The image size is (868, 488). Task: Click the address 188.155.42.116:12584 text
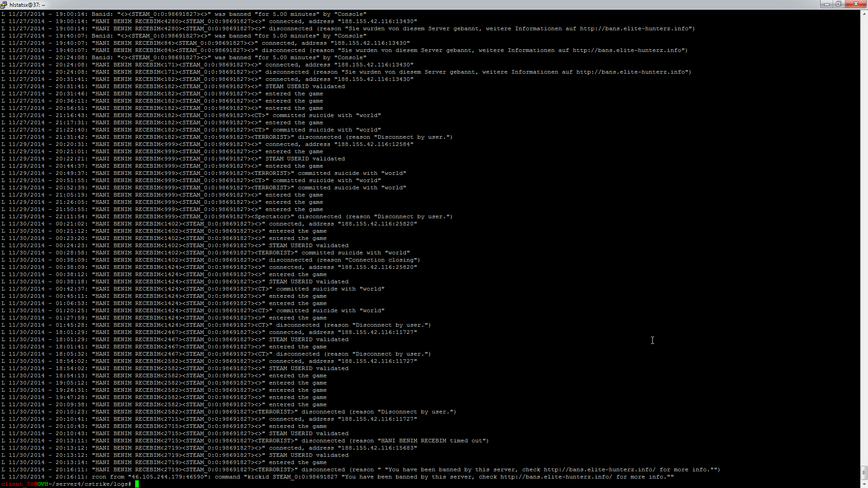373,144
